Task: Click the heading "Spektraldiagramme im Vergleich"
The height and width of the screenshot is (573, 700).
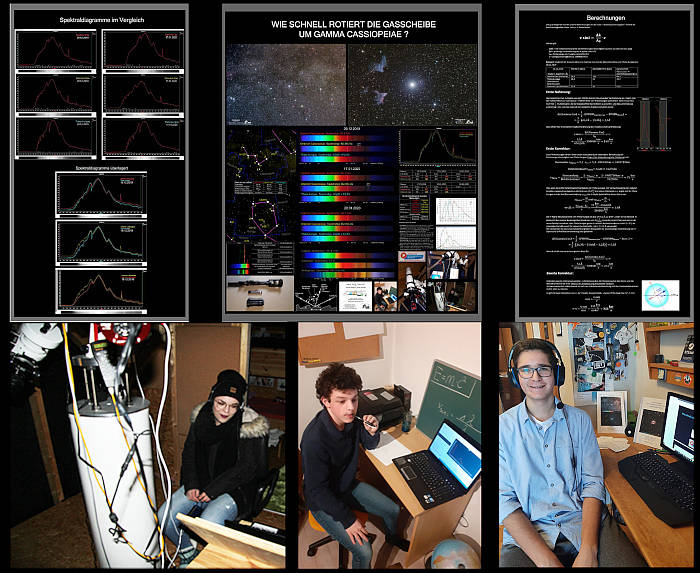Action: click(x=101, y=20)
